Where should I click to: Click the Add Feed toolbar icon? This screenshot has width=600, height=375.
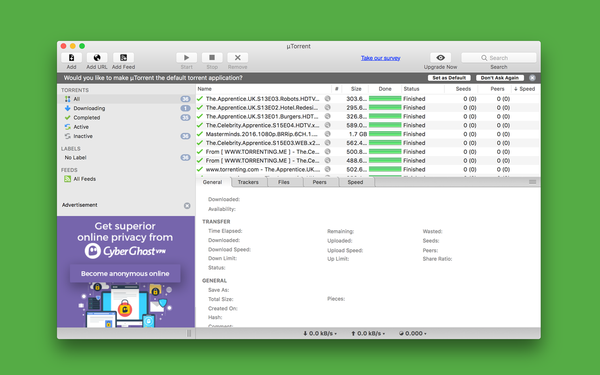(123, 57)
